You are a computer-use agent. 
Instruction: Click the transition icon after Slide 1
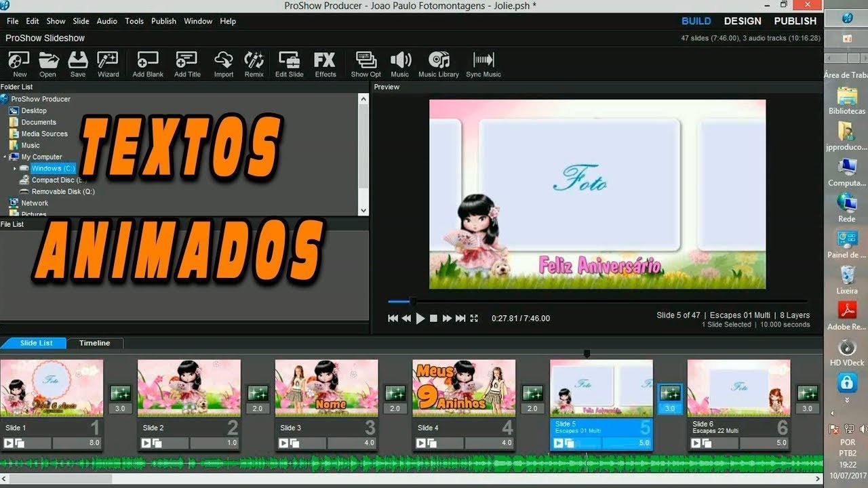coord(120,393)
